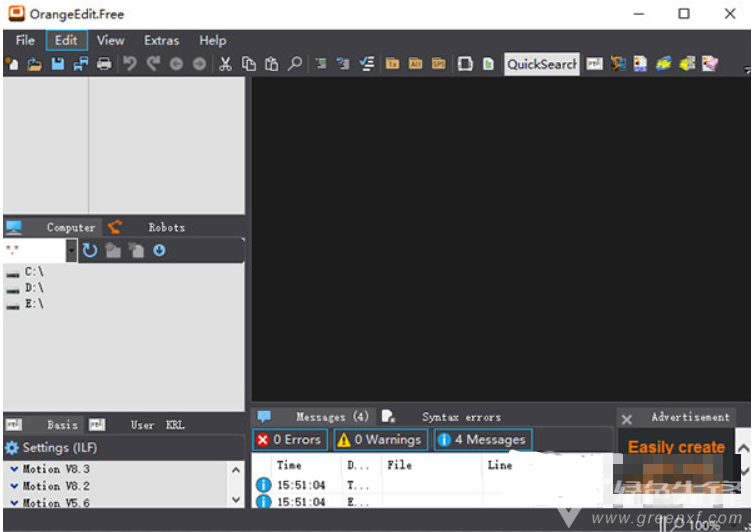This screenshot has height=532, width=753.
Task: Click the QuickSearch input field
Action: (542, 64)
